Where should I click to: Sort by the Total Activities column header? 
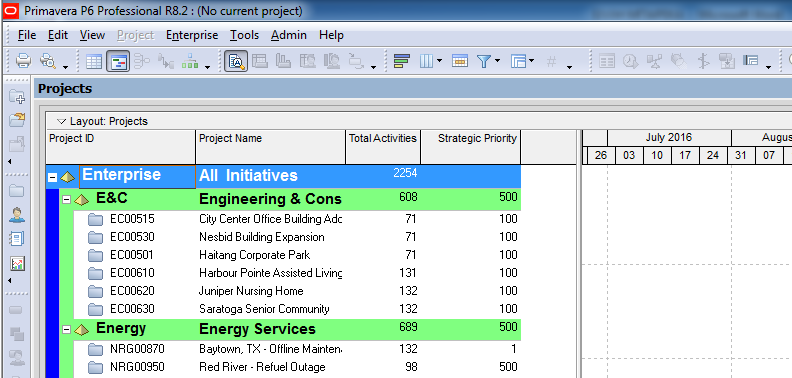pyautogui.click(x=383, y=147)
